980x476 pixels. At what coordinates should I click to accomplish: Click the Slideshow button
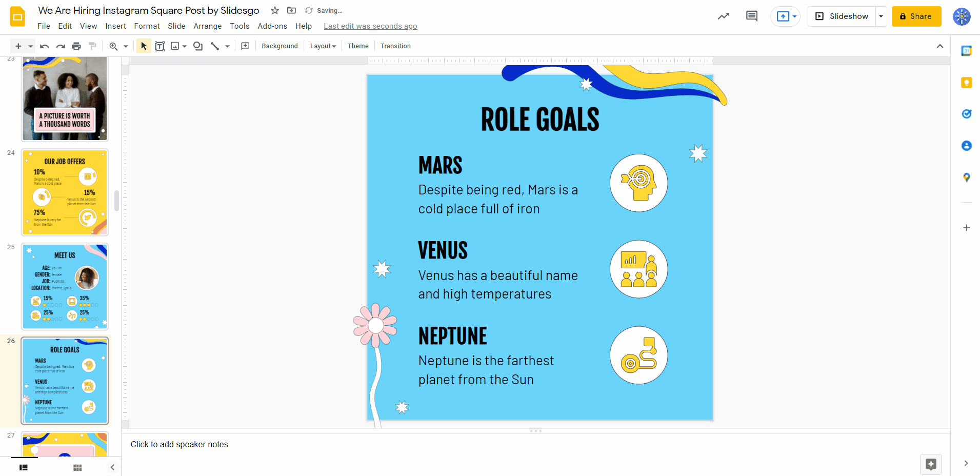pyautogui.click(x=842, y=16)
